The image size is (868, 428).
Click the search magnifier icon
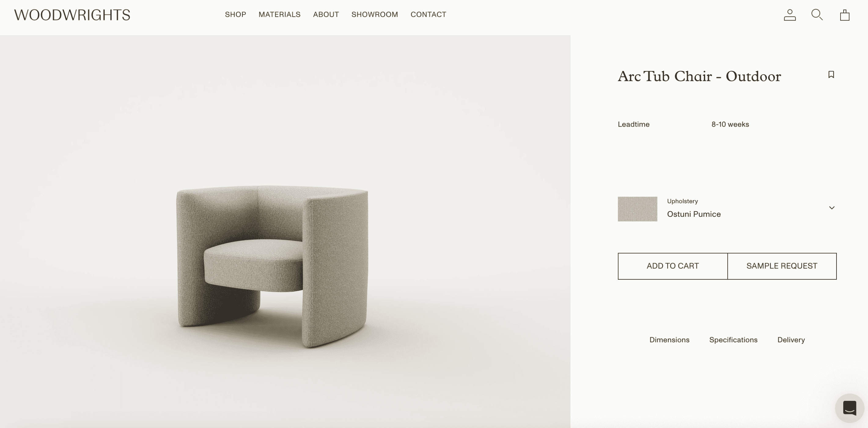(x=817, y=15)
